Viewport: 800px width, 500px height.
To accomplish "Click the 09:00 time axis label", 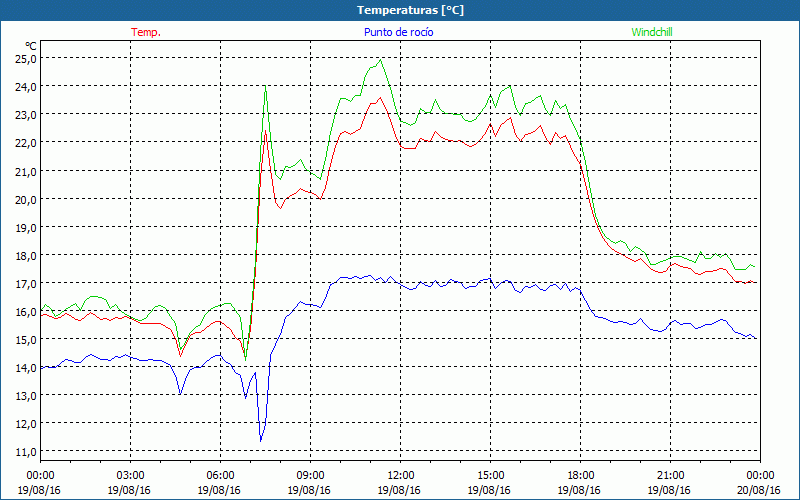I will coord(310,476).
